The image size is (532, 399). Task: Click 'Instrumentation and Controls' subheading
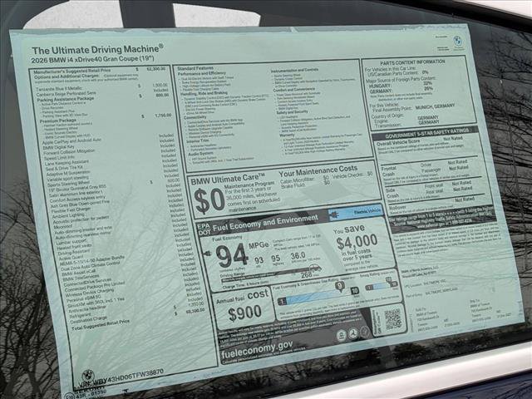(294, 70)
